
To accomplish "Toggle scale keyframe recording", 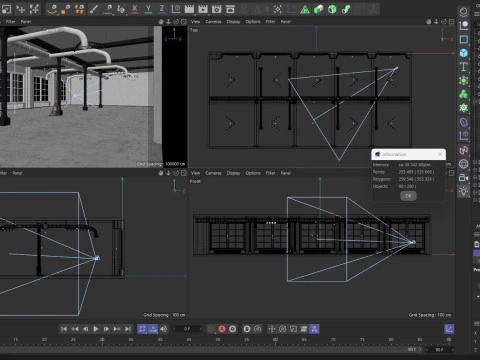I will click(x=293, y=329).
